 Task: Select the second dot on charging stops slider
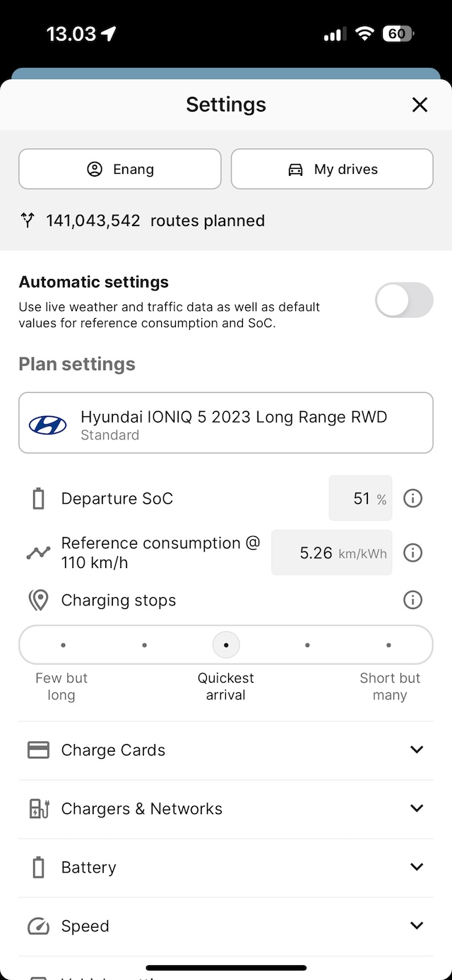pyautogui.click(x=145, y=645)
